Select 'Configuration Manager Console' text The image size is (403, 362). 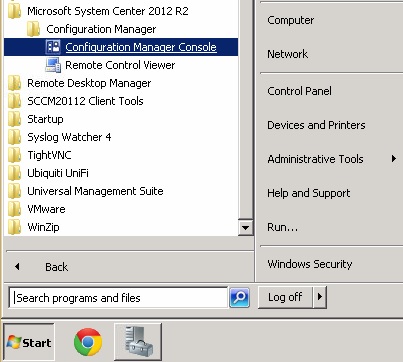point(141,47)
